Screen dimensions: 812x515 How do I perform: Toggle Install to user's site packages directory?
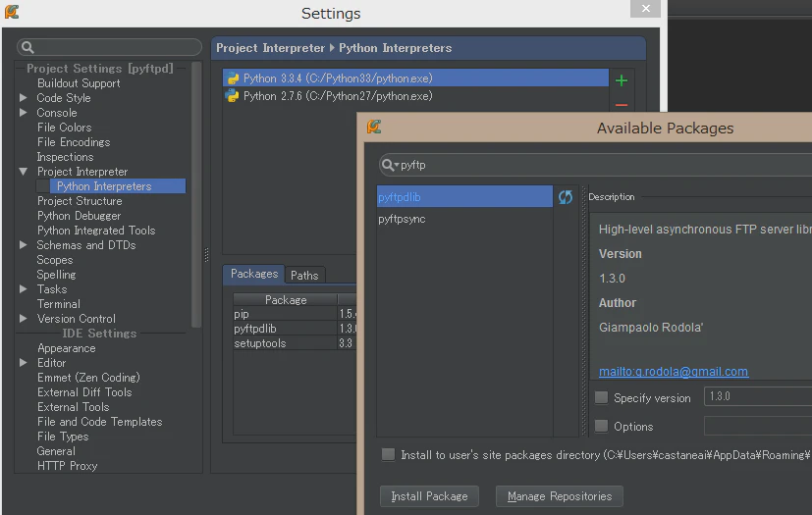[x=388, y=454]
